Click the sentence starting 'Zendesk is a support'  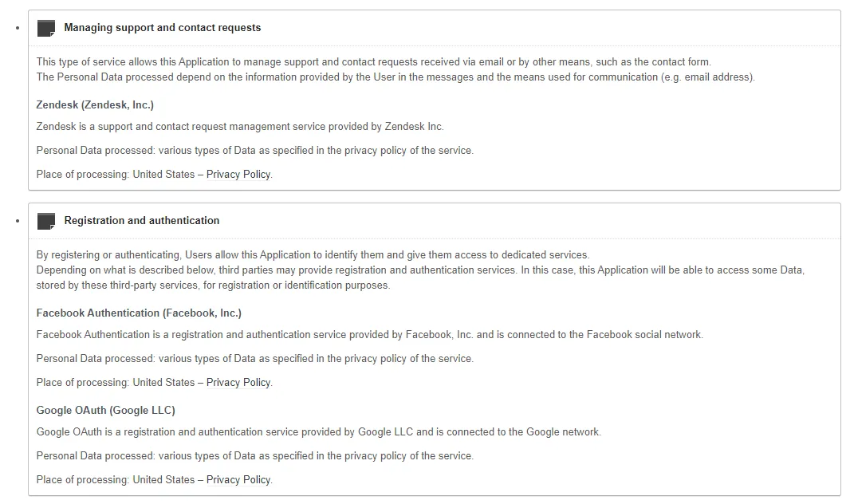[240, 127]
